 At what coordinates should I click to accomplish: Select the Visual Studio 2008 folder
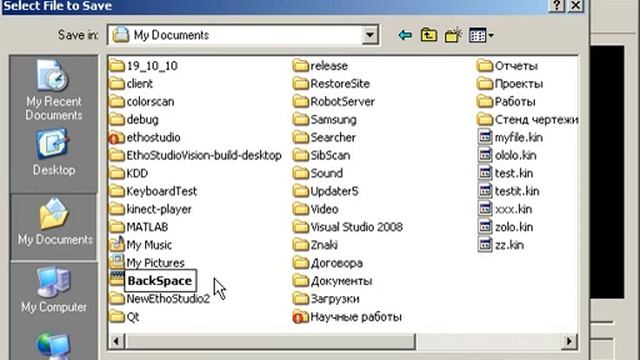pyautogui.click(x=348, y=227)
